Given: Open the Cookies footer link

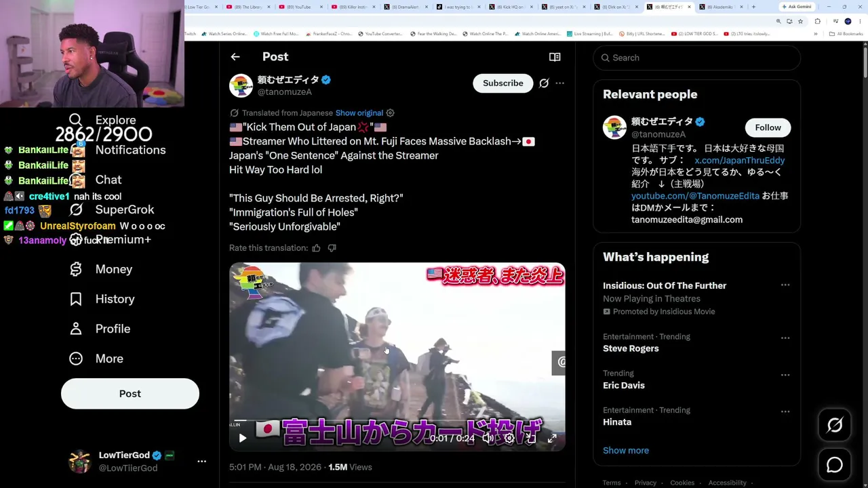Looking at the screenshot, I should (x=682, y=483).
